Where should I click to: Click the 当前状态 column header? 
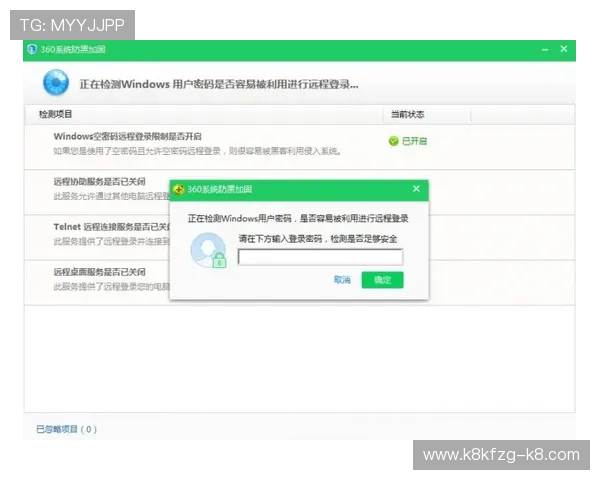pyautogui.click(x=407, y=114)
